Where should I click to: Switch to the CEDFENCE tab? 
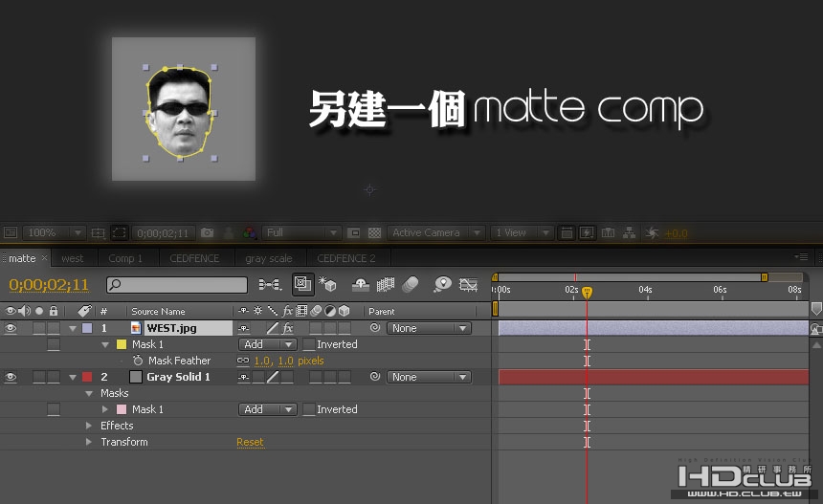194,258
